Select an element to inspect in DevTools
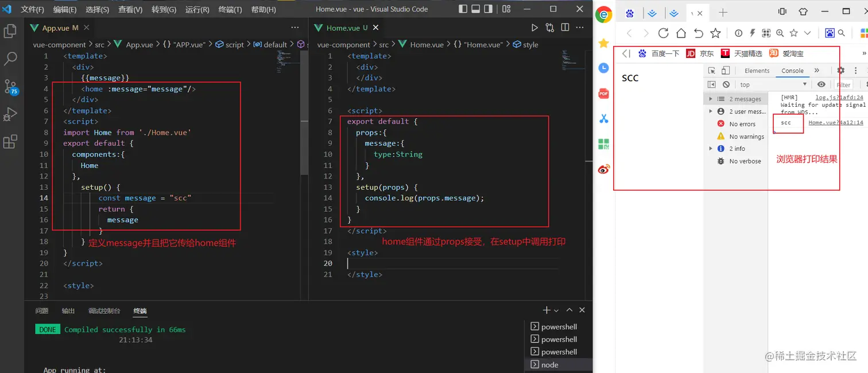868x373 pixels. coord(712,71)
